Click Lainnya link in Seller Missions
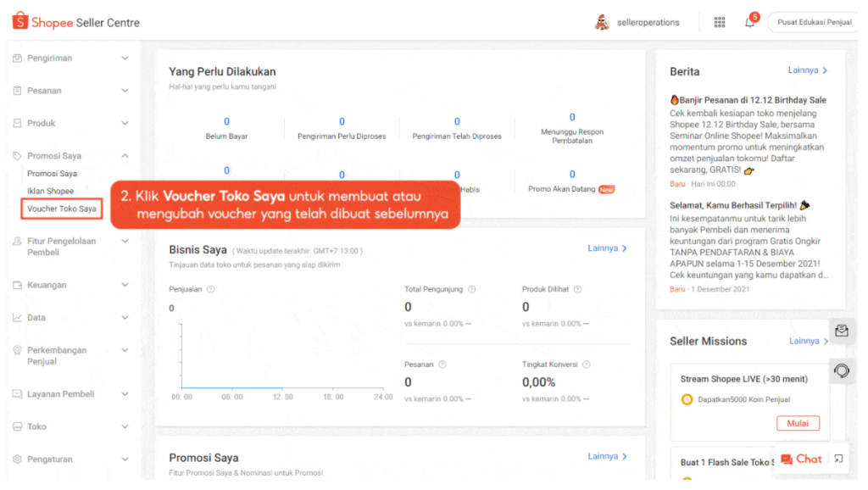The height and width of the screenshot is (490, 868). [809, 341]
